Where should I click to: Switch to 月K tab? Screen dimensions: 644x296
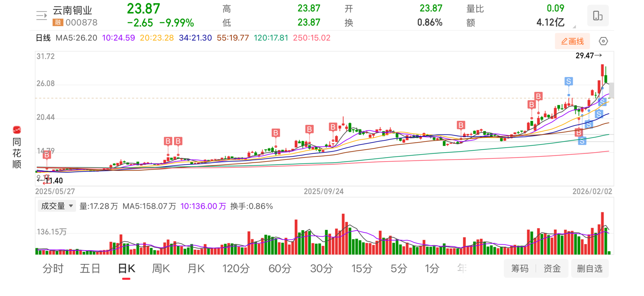pos(196,268)
